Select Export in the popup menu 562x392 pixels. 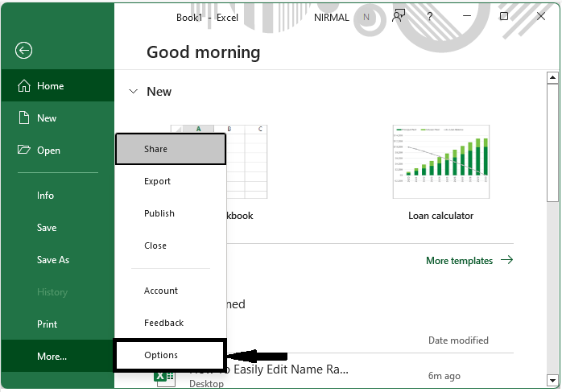(171, 181)
